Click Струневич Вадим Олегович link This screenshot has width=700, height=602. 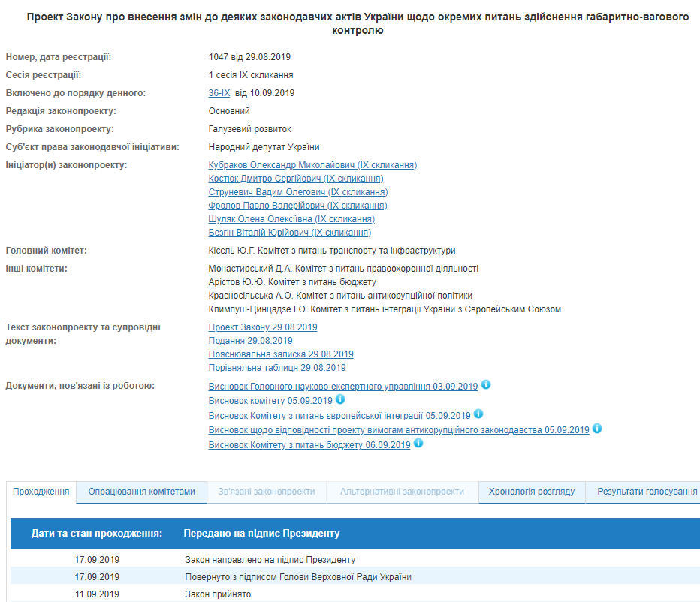[x=297, y=192]
